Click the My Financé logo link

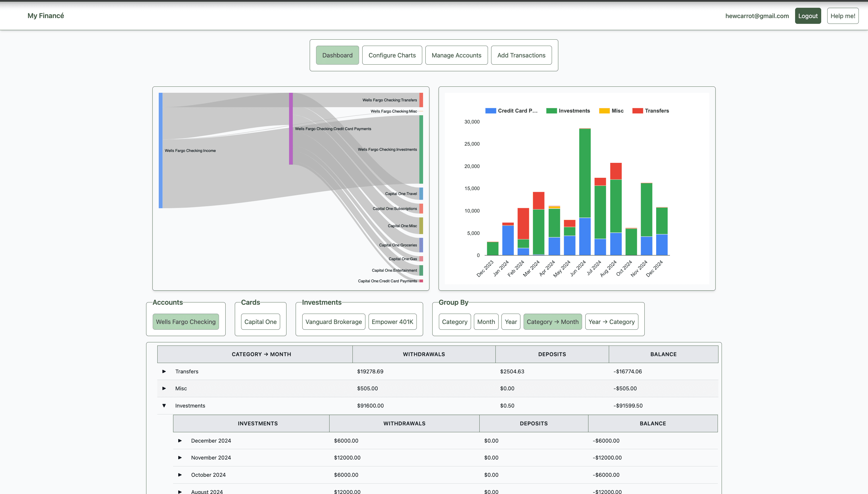46,16
